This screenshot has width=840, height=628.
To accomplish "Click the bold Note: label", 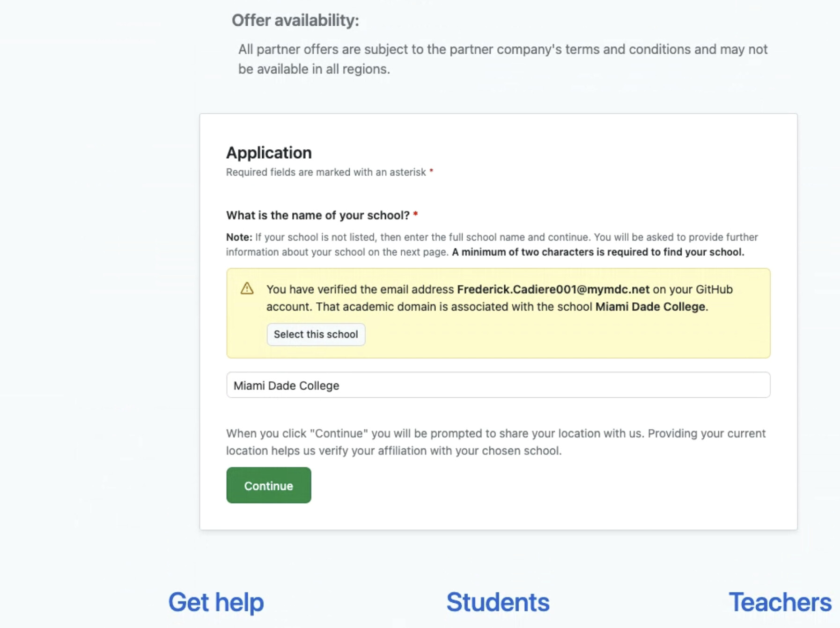I will pyautogui.click(x=239, y=237).
